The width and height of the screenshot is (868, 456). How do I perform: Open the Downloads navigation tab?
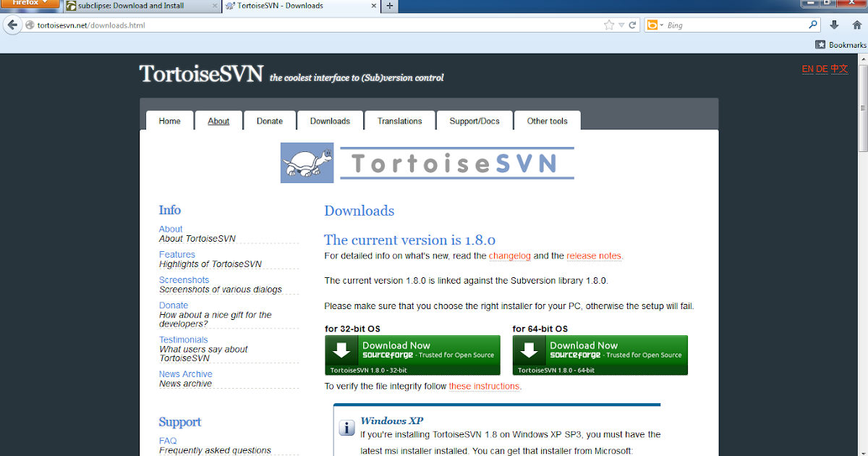(330, 121)
